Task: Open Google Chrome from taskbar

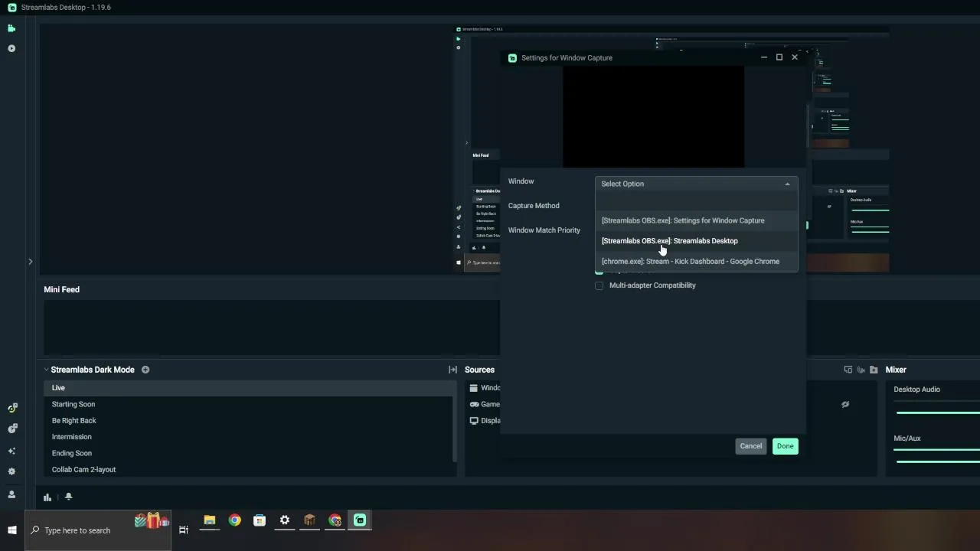Action: tap(234, 520)
